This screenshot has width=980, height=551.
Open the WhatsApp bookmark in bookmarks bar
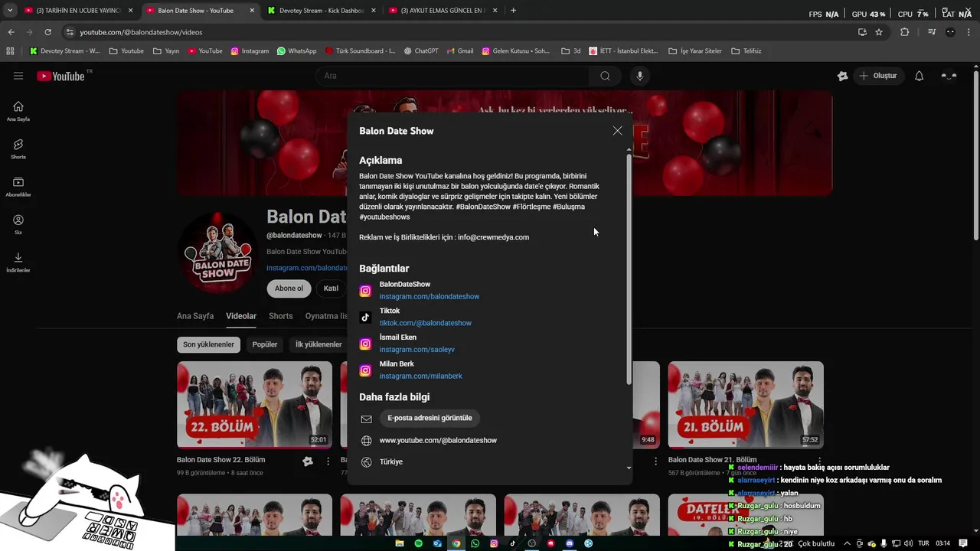pos(296,51)
